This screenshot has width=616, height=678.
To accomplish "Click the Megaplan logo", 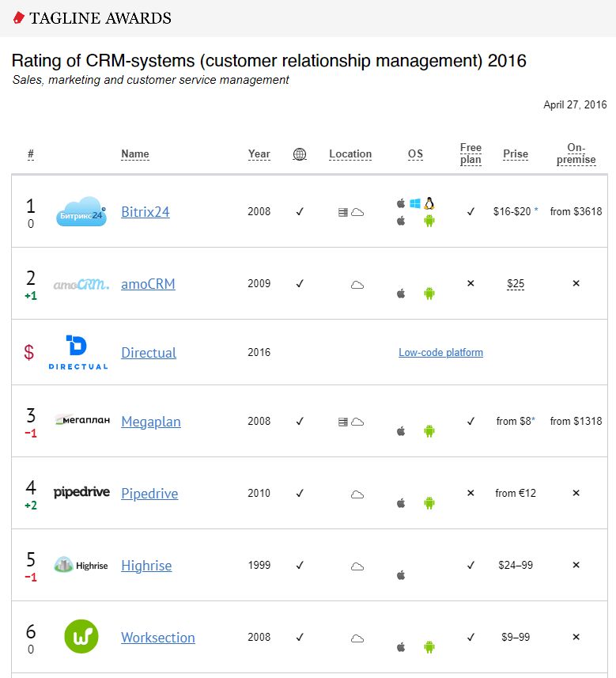I will point(82,420).
